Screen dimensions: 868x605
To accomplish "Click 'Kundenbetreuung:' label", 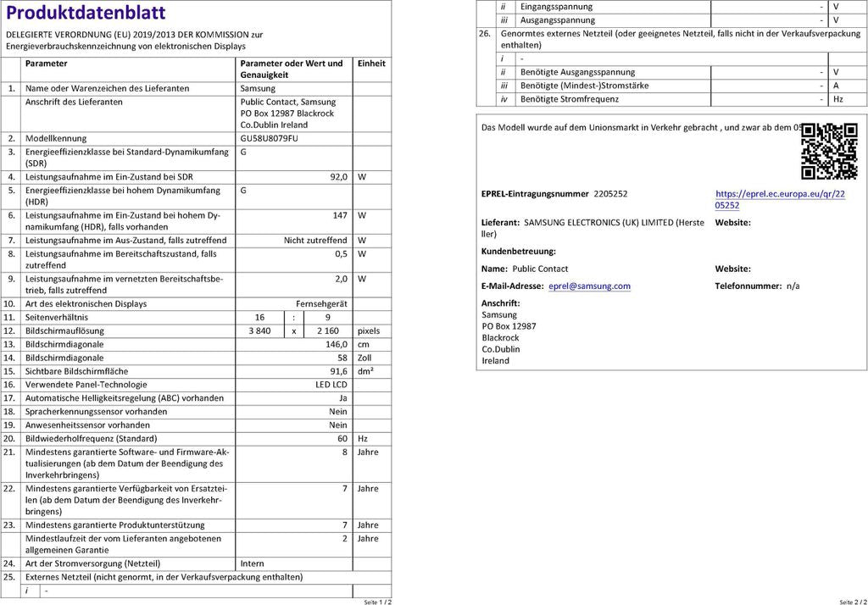I will (x=518, y=252).
